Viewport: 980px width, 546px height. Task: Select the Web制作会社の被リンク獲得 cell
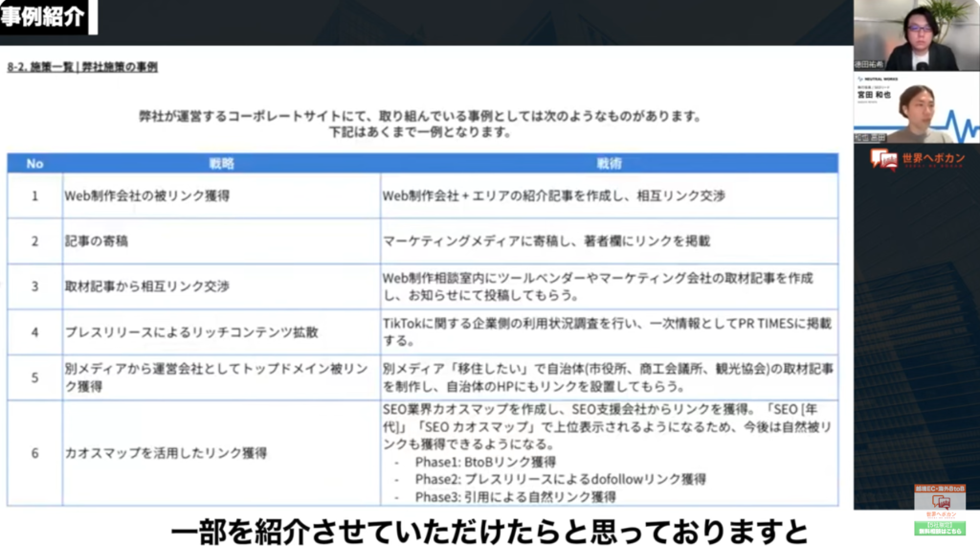tap(221, 195)
